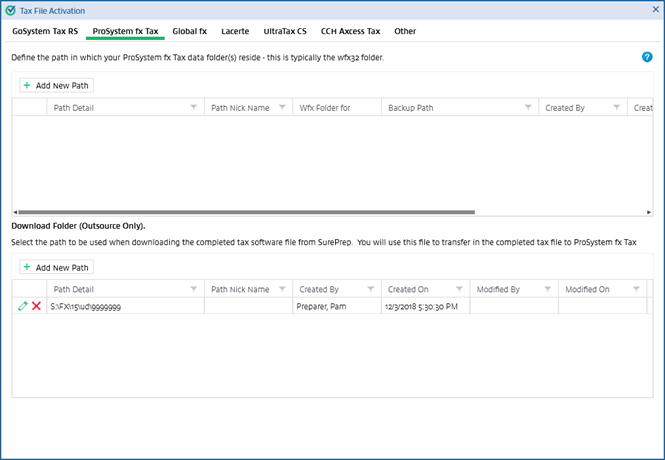Open filter dropdown on lower Created By column

370,290
